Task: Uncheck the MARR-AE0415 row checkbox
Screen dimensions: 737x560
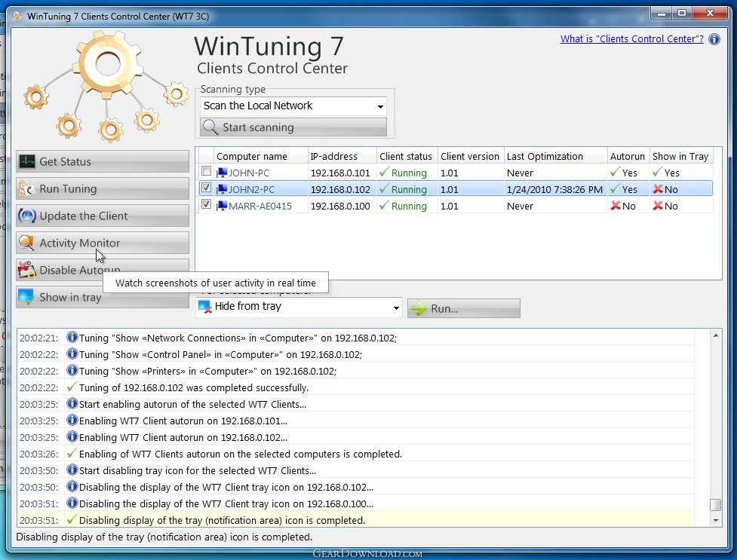Action: [x=206, y=204]
